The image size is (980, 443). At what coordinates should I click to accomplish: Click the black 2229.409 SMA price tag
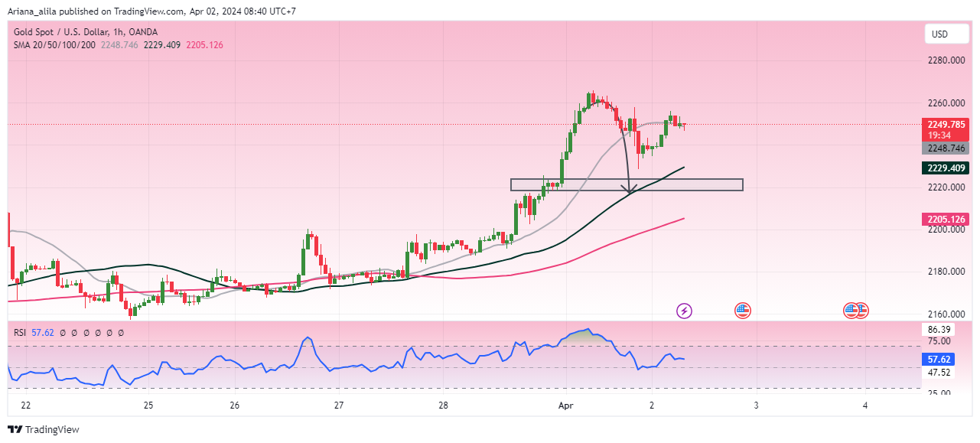coord(946,168)
